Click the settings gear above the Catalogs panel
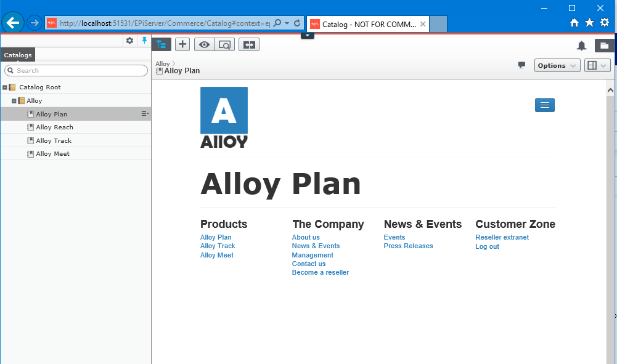Screen dimensions: 617x364 (x=129, y=40)
